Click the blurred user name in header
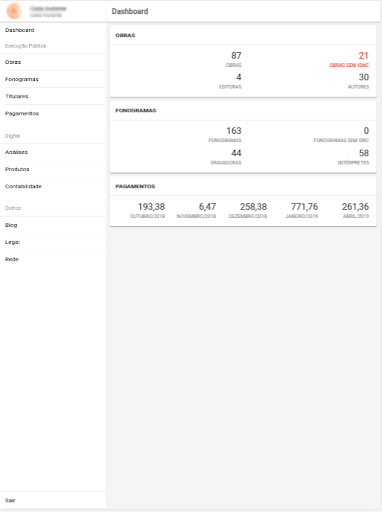The image size is (382, 512). click(48, 8)
